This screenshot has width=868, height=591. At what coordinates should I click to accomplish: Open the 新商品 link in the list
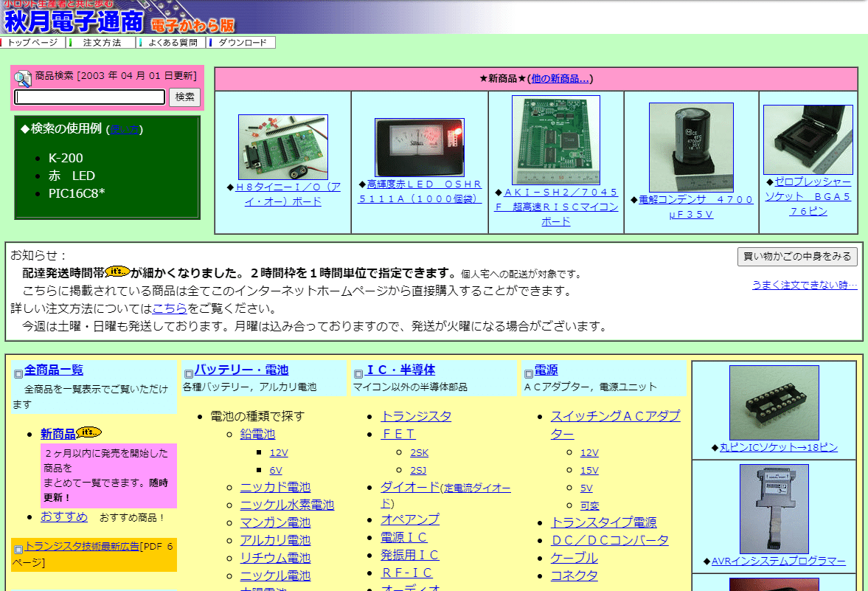58,435
